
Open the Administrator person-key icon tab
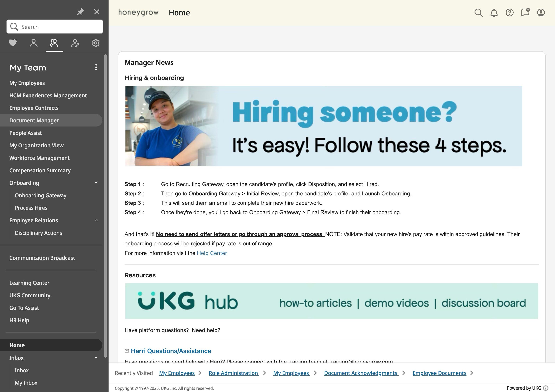click(x=75, y=43)
